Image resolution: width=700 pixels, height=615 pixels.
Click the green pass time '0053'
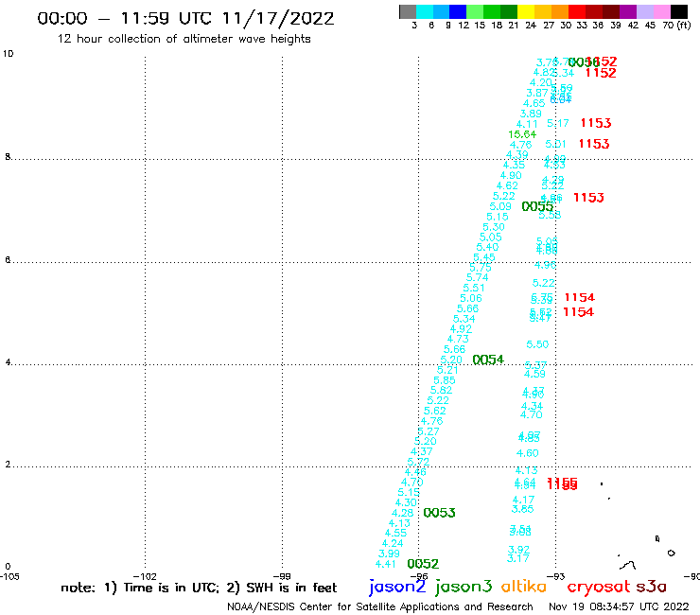pyautogui.click(x=439, y=513)
